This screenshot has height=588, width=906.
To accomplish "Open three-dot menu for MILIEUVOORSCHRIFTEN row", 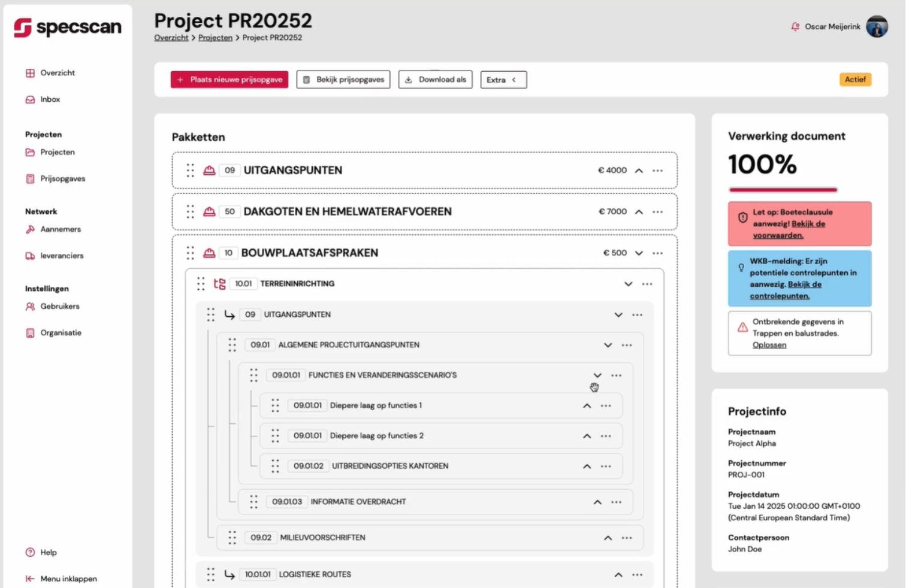I will click(627, 538).
